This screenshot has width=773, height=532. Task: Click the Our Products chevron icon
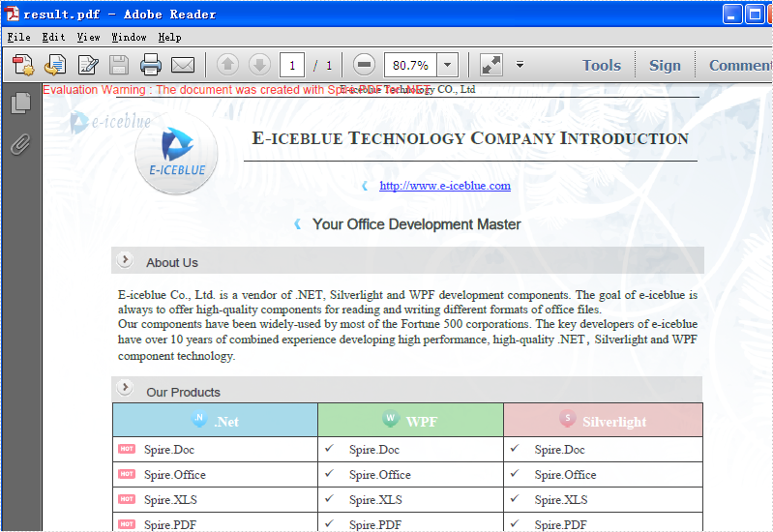[x=125, y=388]
